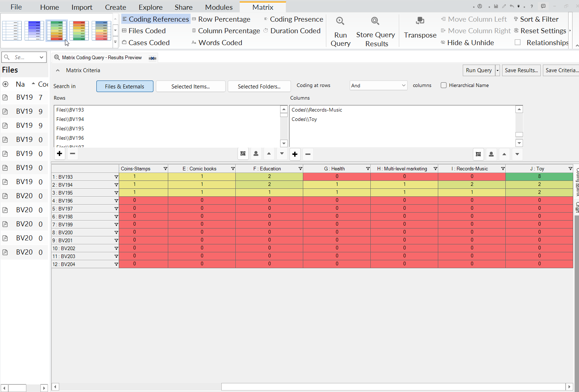
Task: Move selected column item down
Action: pos(517,154)
